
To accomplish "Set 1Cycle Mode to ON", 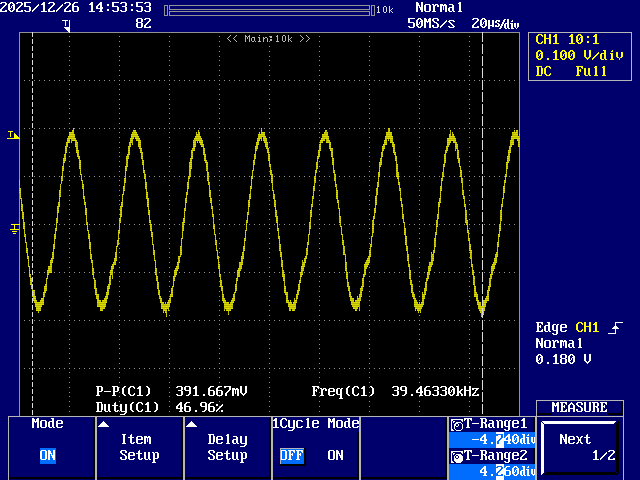I will 335,455.
